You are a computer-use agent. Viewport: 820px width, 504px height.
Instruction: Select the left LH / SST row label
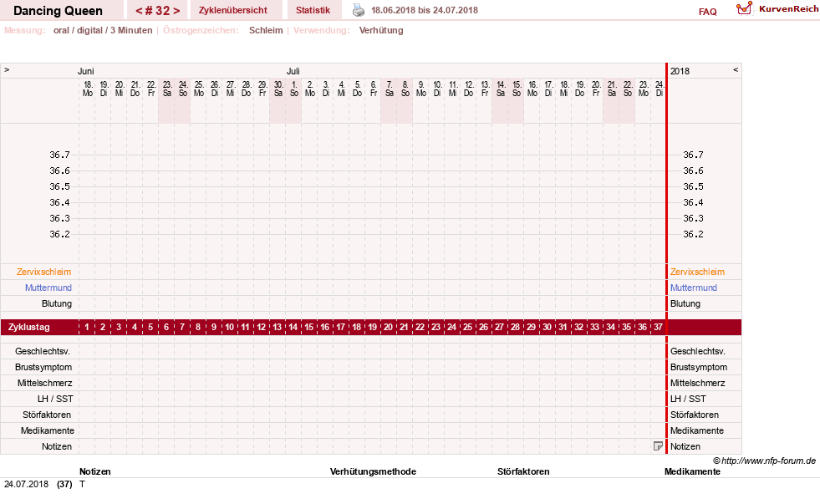click(x=55, y=399)
